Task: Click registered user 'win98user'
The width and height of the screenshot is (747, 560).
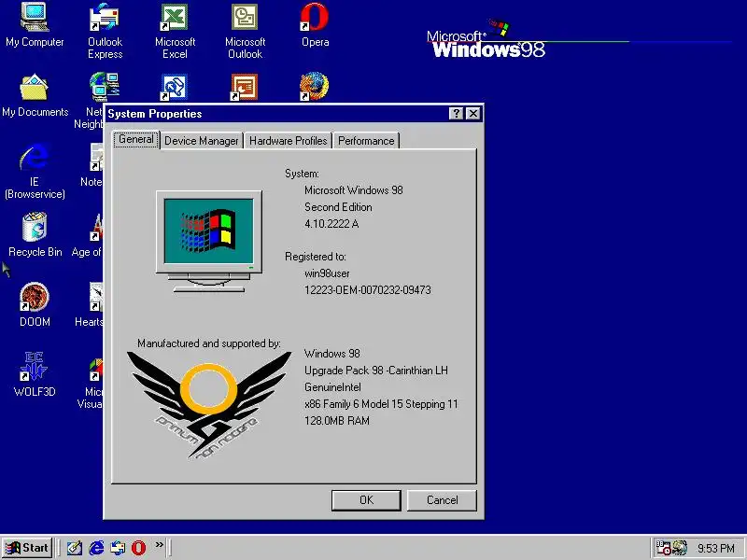Action: 327,273
